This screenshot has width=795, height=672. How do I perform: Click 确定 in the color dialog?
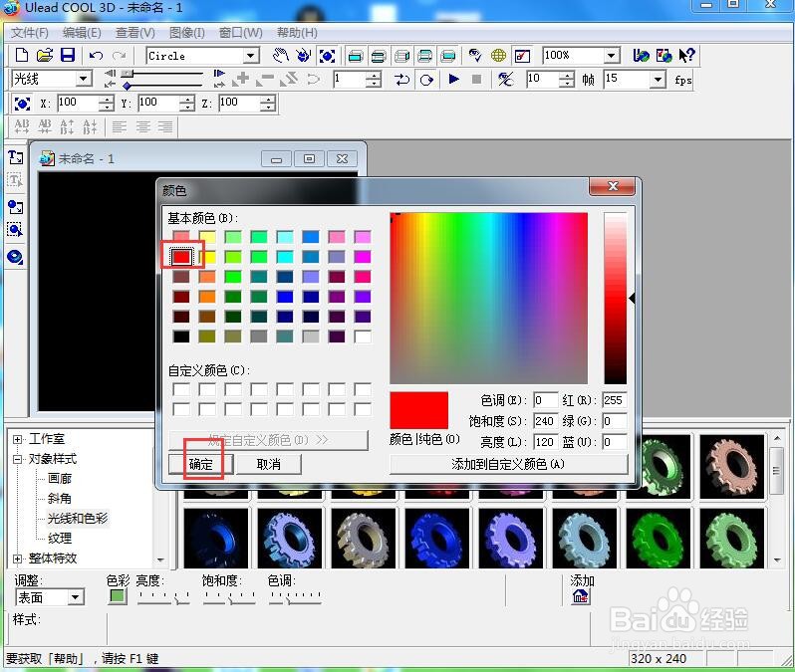(x=201, y=464)
